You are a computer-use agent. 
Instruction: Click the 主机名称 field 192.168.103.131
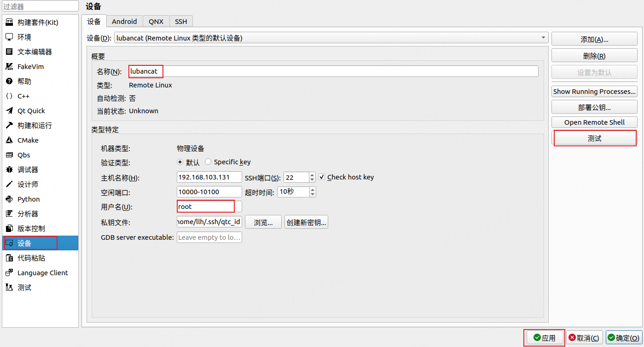[x=209, y=177]
